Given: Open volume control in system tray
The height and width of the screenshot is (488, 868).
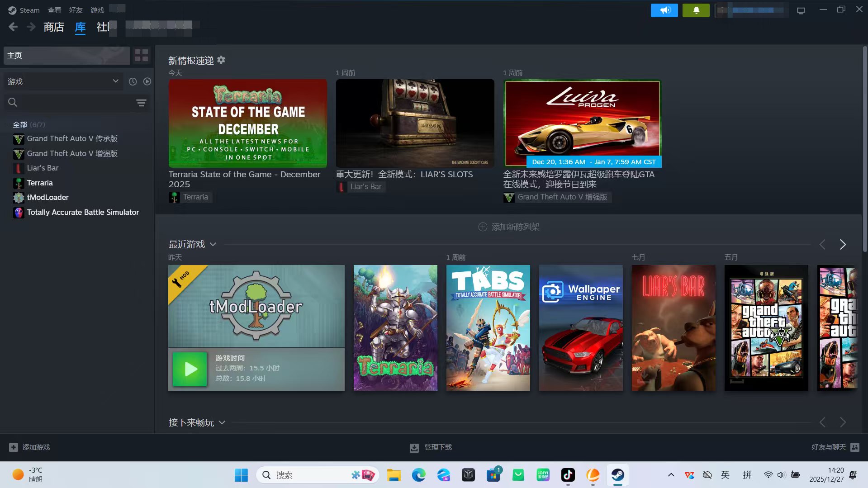Looking at the screenshot, I should (781, 475).
